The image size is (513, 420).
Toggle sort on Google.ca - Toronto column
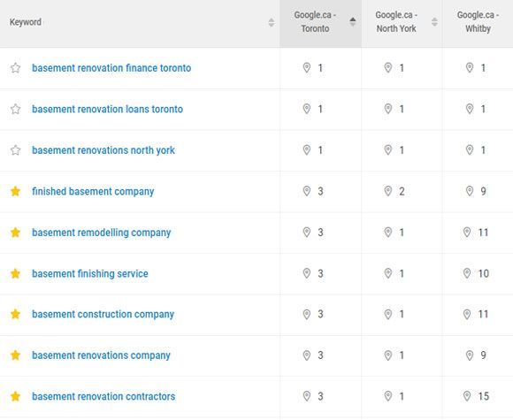coord(353,22)
